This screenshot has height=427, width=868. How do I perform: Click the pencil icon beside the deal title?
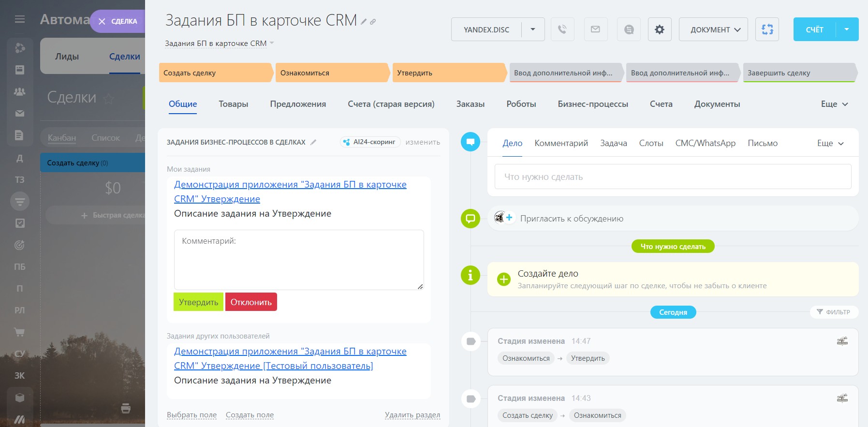coord(364,22)
